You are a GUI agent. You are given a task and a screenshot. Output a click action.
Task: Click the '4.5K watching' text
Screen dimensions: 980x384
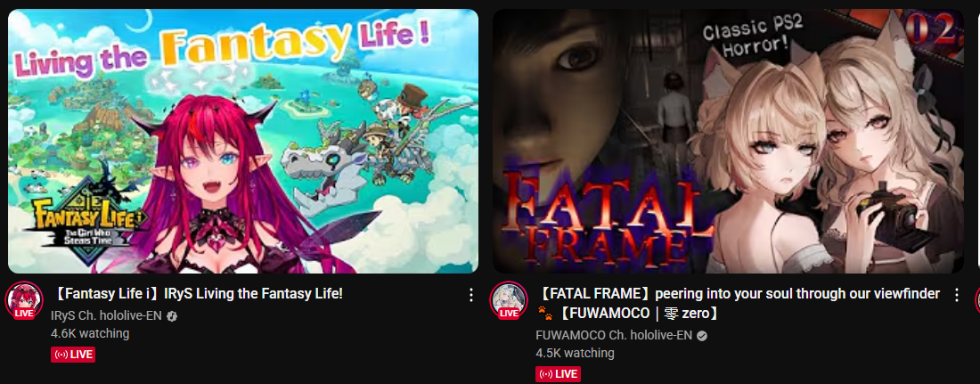(x=575, y=353)
